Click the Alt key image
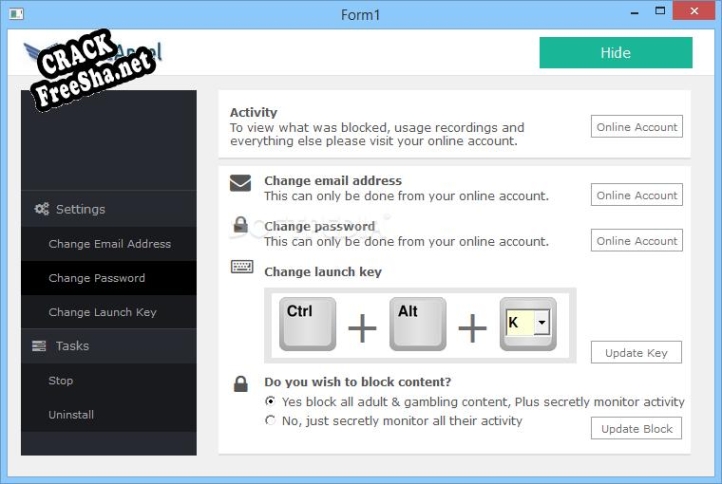Image resolution: width=722 pixels, height=484 pixels. tap(417, 323)
